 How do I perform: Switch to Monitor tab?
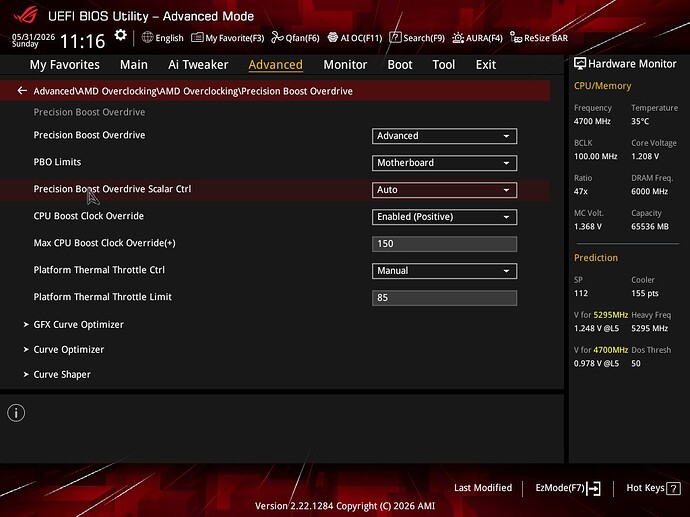[345, 65]
